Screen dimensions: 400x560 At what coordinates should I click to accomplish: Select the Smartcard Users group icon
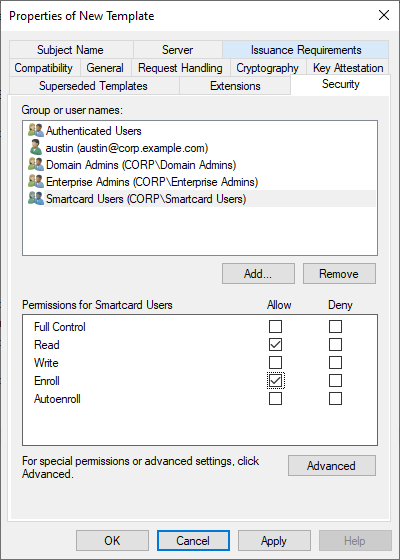pyautogui.click(x=36, y=198)
